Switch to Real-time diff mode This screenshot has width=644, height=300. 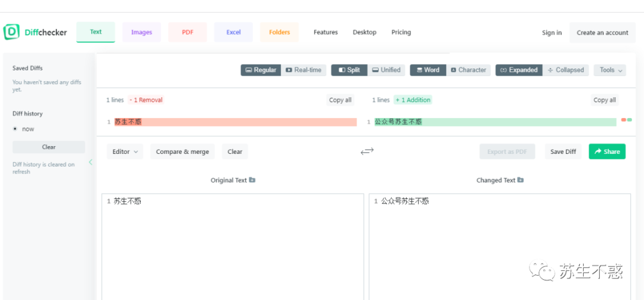point(304,70)
